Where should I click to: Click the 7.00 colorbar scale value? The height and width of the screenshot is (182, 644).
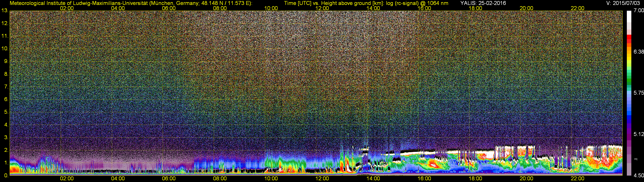(638, 10)
